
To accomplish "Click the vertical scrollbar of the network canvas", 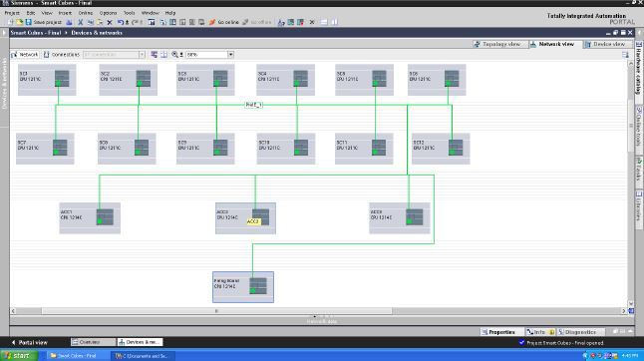I will click(x=631, y=126).
